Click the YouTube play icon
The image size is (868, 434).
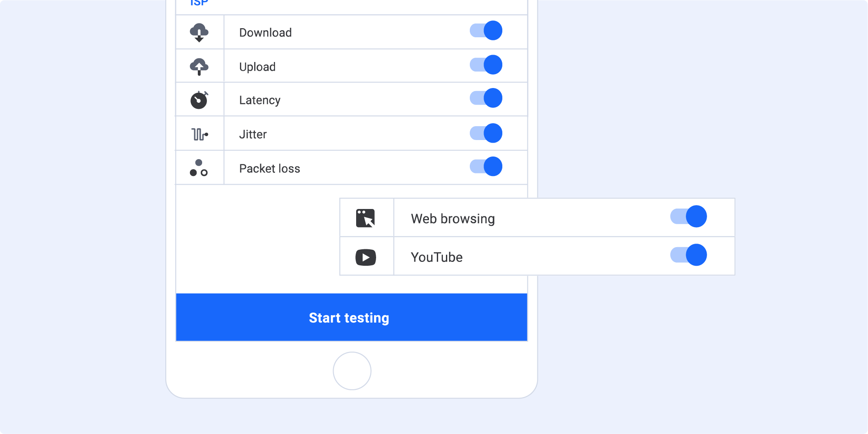click(x=366, y=257)
